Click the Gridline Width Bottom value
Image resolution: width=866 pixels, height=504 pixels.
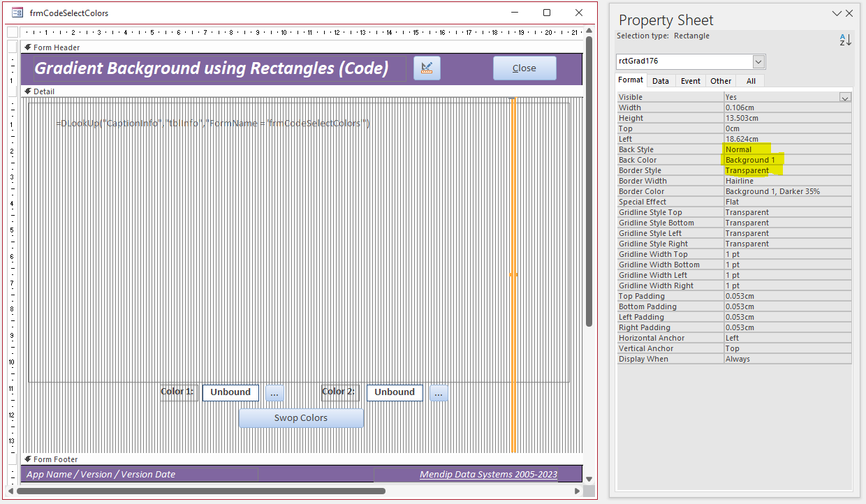788,265
